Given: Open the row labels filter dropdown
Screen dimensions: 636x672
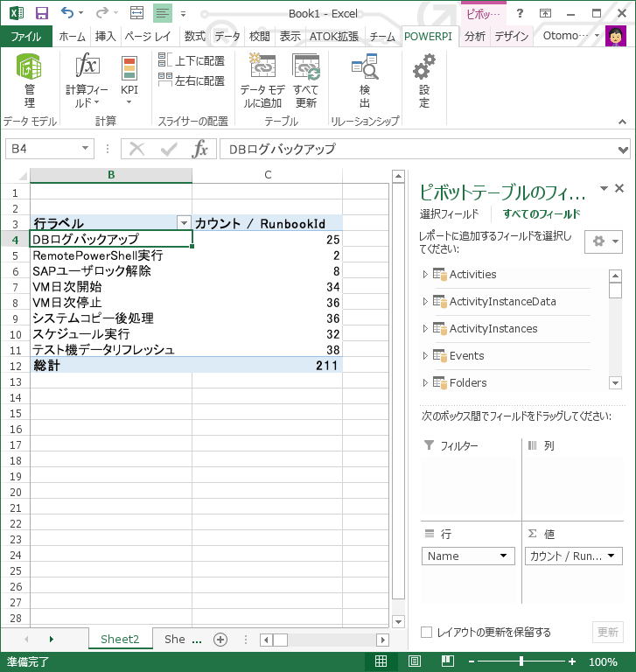Looking at the screenshot, I should click(x=184, y=223).
